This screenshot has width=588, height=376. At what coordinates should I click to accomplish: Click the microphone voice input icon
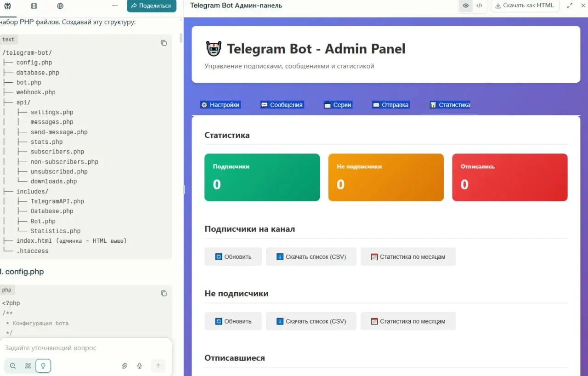tap(140, 366)
